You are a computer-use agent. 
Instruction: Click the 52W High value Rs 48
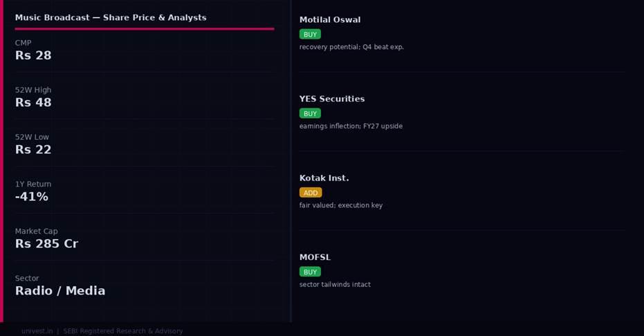33,102
